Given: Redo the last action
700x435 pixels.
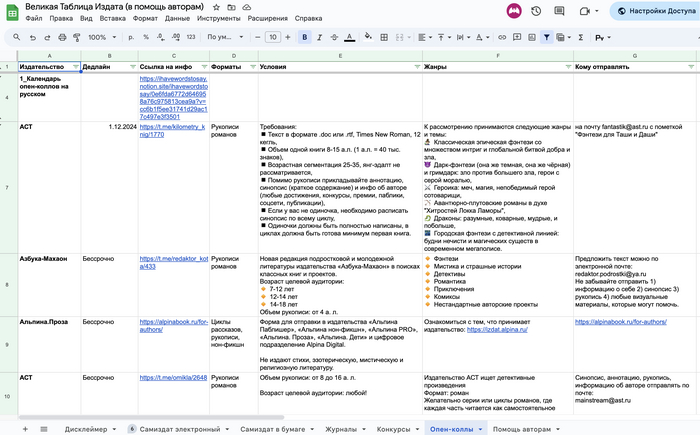Looking at the screenshot, I should pos(47,38).
